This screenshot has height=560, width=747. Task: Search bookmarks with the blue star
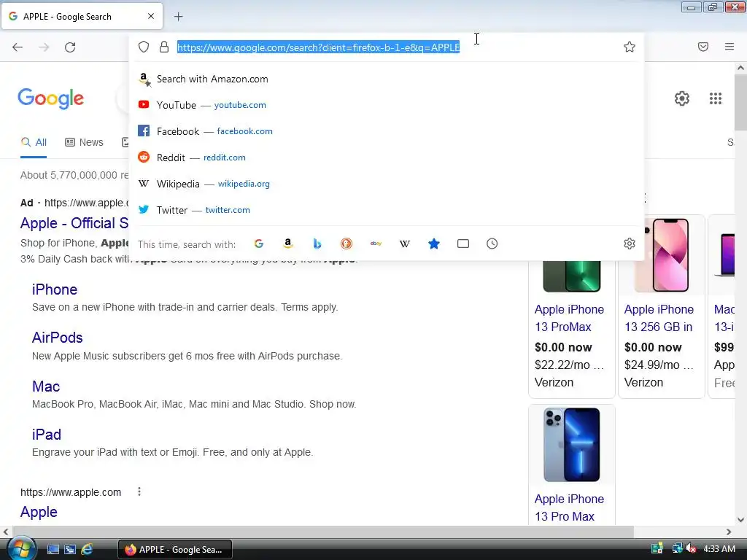(434, 244)
